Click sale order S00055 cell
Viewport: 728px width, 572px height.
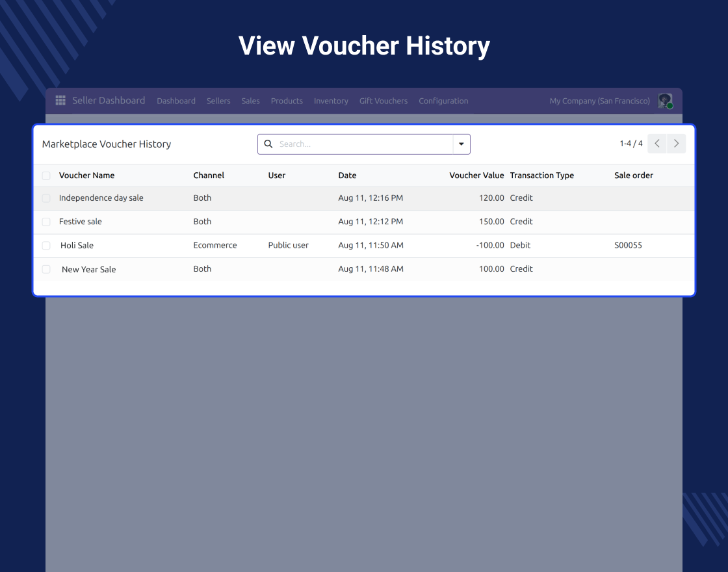[x=628, y=245]
